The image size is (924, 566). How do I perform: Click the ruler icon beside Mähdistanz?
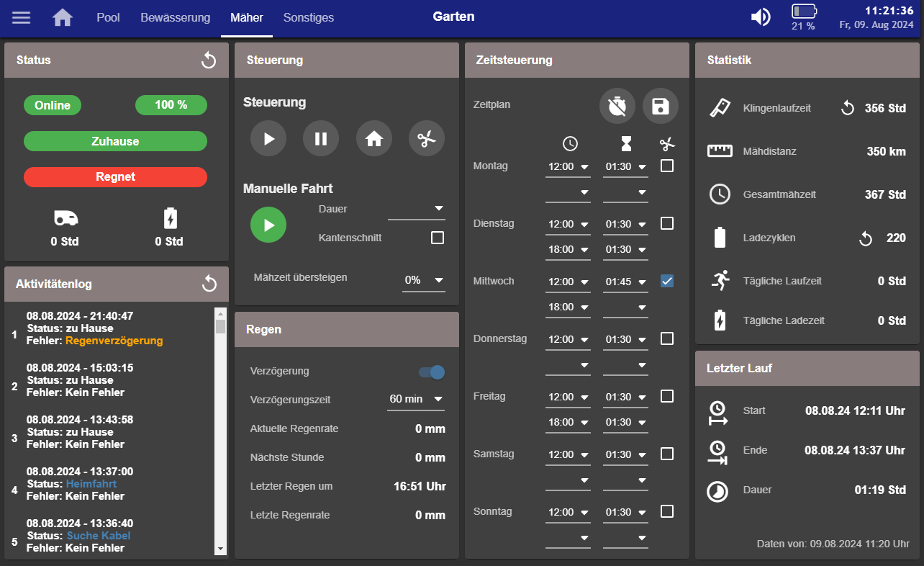(720, 151)
